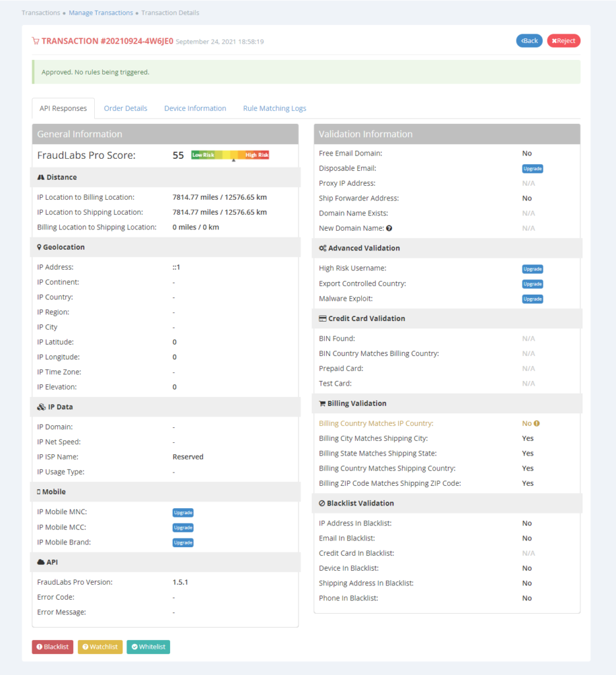
Task: Click the Proxy IP Address N/A value
Action: [x=528, y=183]
